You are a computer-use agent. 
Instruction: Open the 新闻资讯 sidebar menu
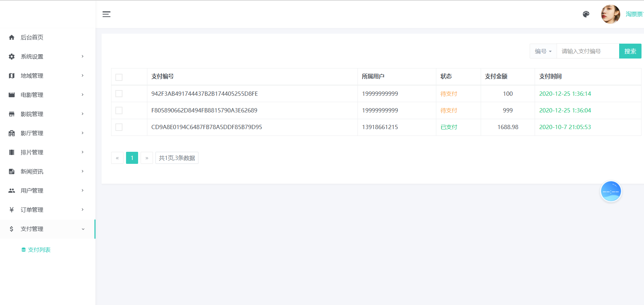click(32, 171)
